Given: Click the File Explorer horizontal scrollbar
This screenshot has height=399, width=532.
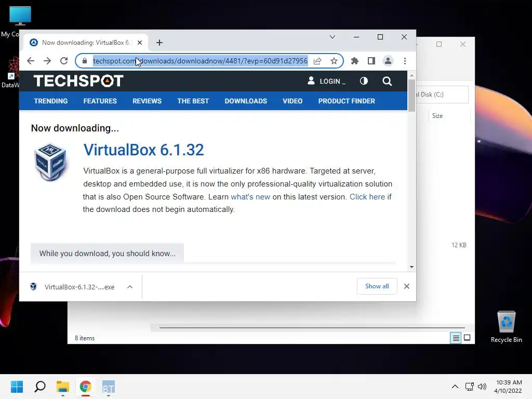Looking at the screenshot, I should [x=312, y=328].
